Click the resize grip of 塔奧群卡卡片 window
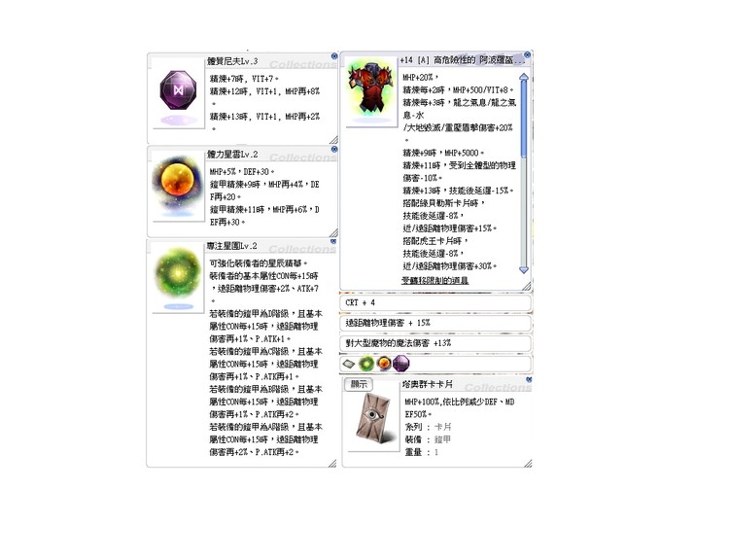Screen dimensions: 729x560 (x=528, y=463)
